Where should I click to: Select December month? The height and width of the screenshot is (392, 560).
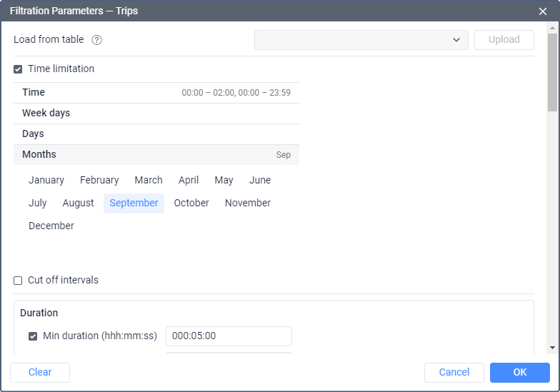tap(51, 226)
